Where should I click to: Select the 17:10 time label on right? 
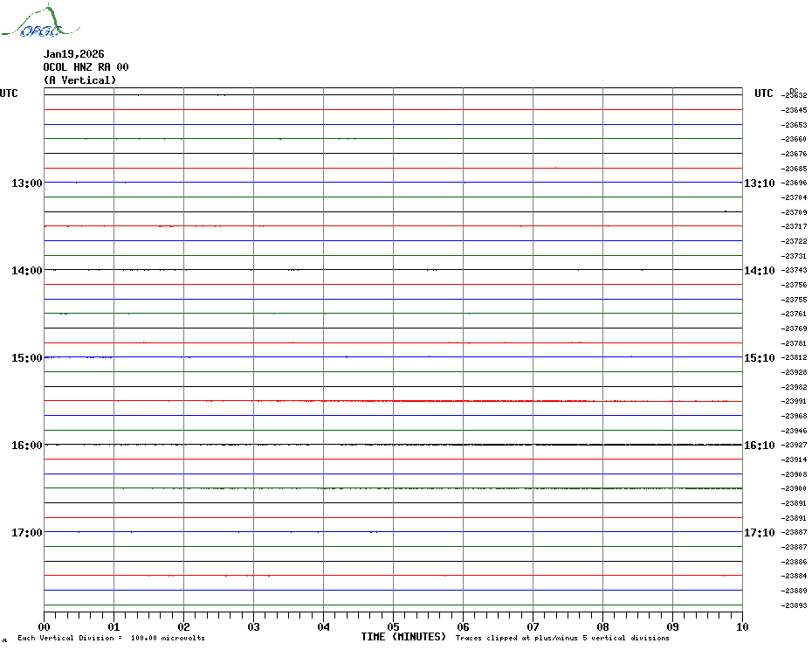click(759, 533)
